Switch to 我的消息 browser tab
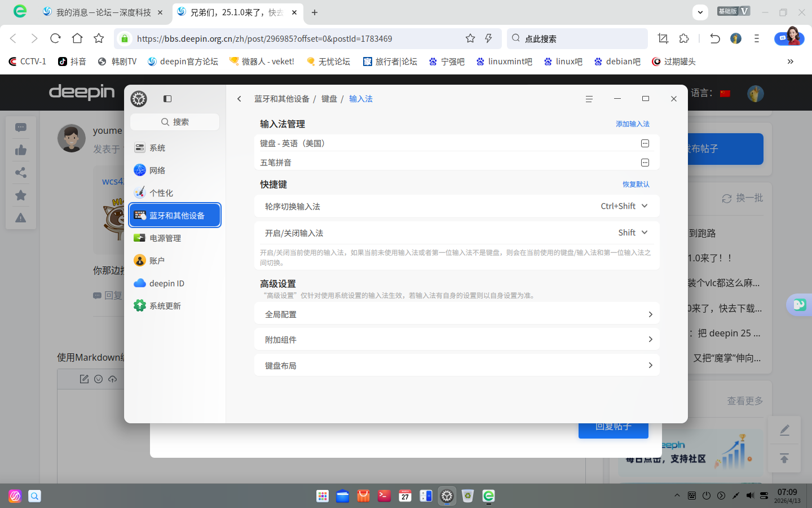The height and width of the screenshot is (508, 812). 103,12
